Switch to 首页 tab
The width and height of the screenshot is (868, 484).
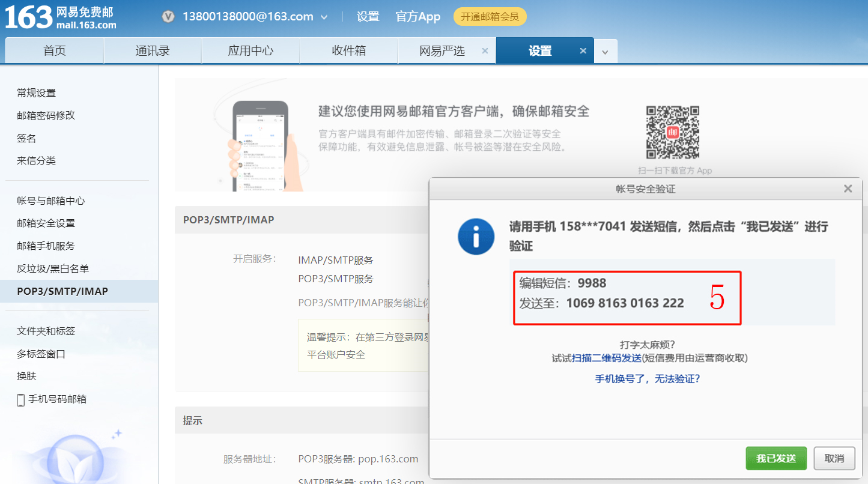tap(55, 50)
